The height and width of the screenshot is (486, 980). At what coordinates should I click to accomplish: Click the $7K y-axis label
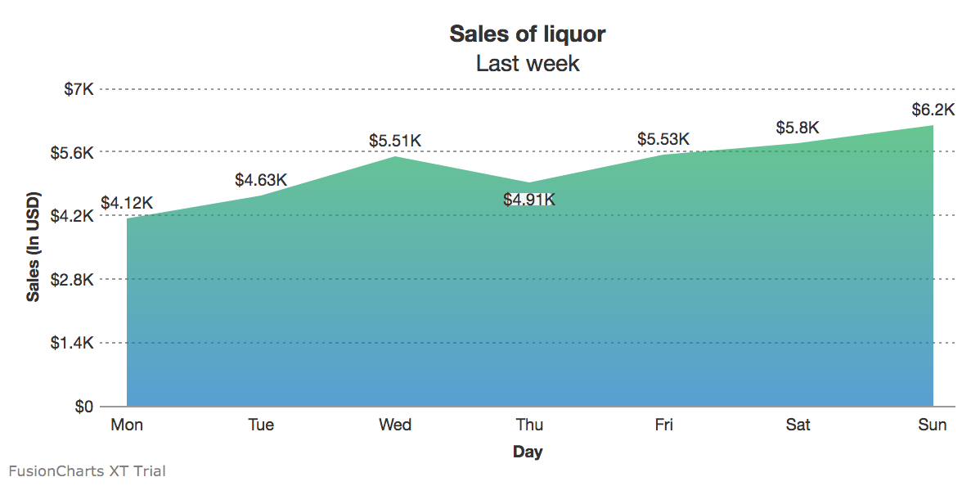click(79, 88)
